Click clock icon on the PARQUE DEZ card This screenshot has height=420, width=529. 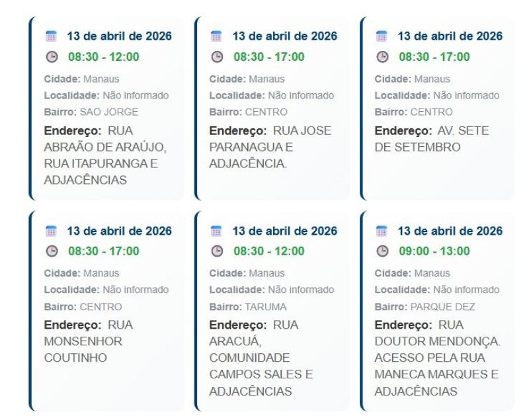coord(381,251)
